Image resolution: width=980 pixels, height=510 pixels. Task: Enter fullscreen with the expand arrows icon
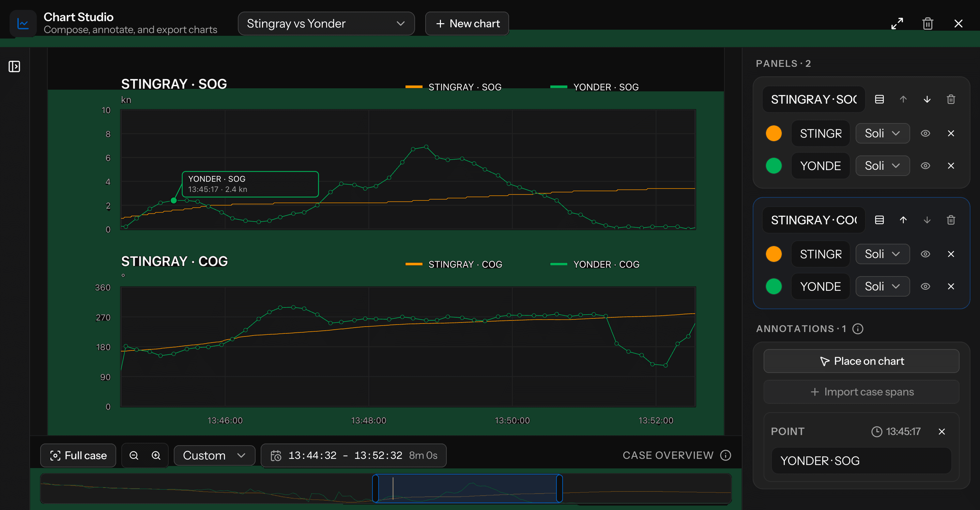pos(897,24)
